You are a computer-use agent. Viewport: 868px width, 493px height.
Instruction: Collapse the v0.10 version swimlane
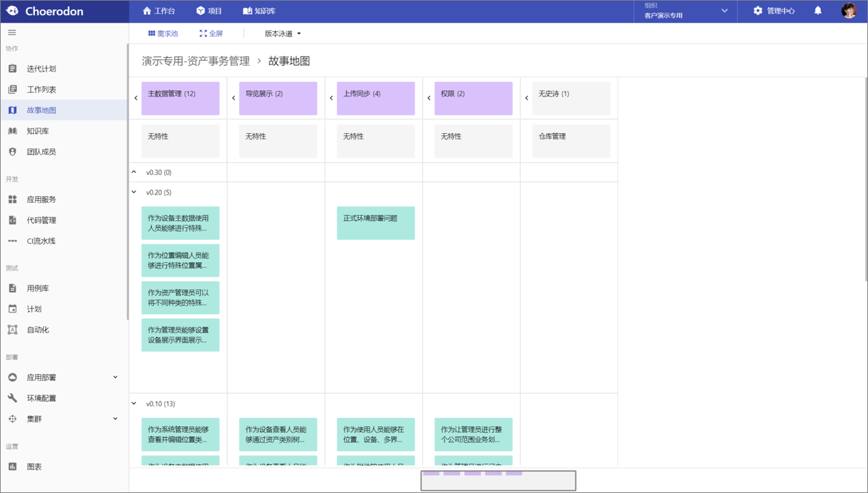click(x=134, y=404)
